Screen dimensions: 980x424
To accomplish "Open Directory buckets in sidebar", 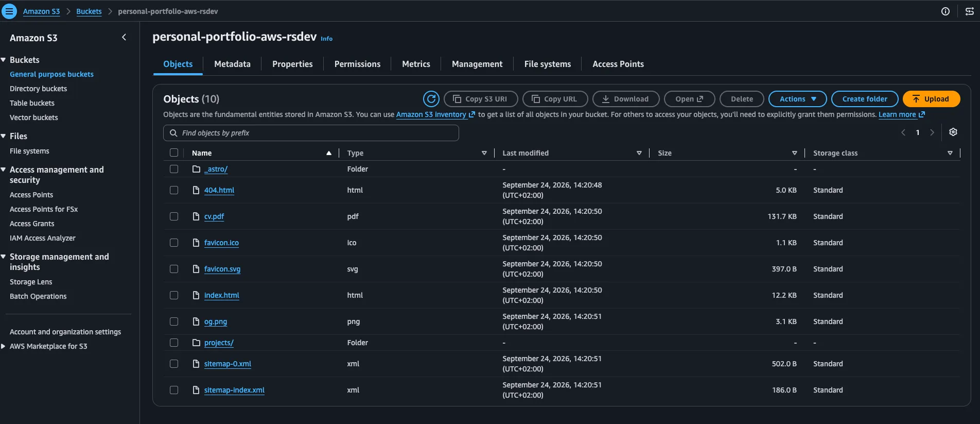I will pyautogui.click(x=38, y=89).
